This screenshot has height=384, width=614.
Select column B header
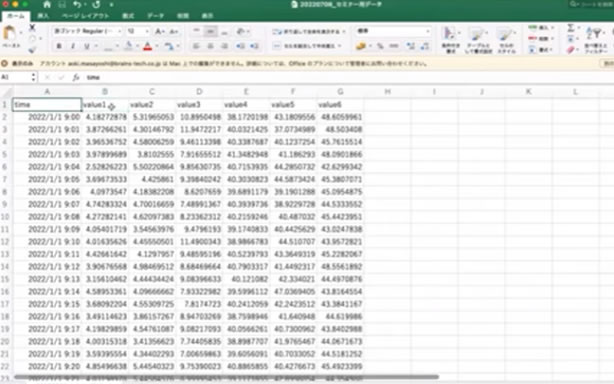(105, 92)
